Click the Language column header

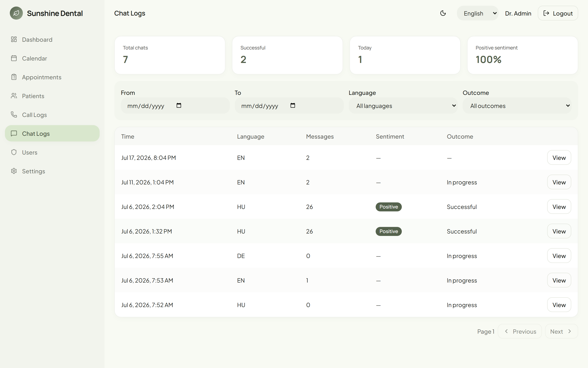251,137
